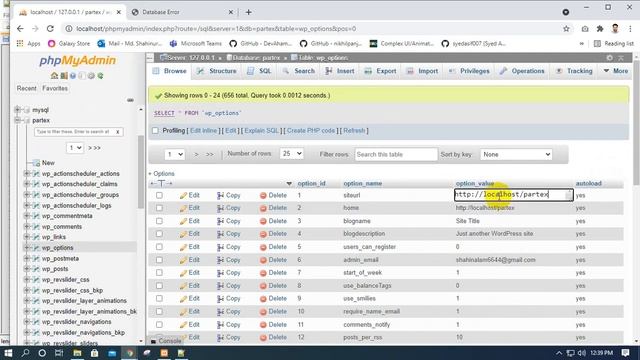Select checkbox for use_balanceTags row
This screenshot has width=640, height=360.
point(159,286)
